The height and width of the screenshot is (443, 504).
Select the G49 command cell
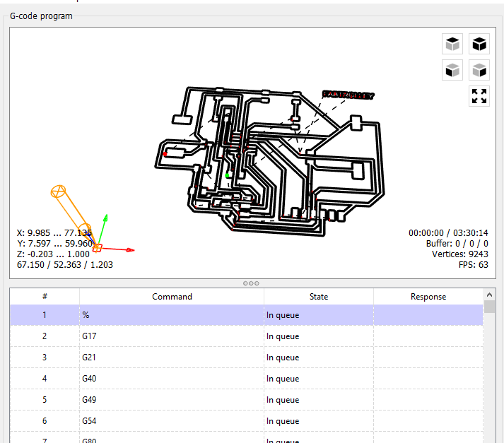(x=172, y=400)
